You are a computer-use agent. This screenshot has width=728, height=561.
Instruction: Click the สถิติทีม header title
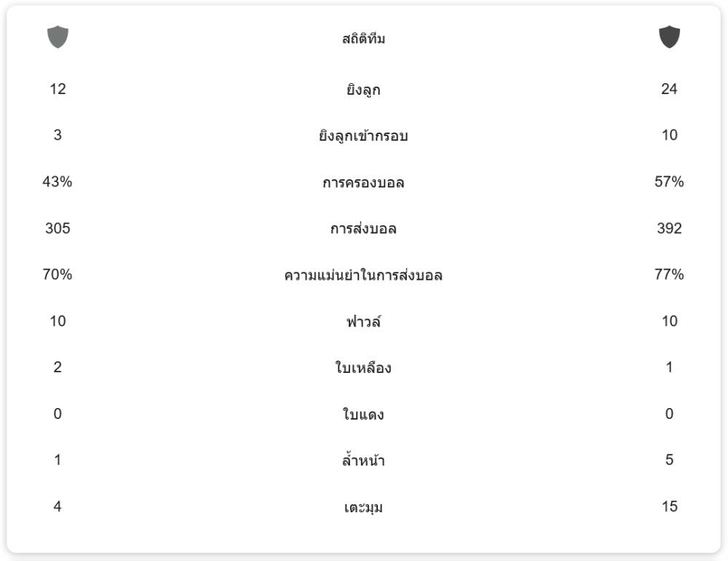pyautogui.click(x=363, y=39)
